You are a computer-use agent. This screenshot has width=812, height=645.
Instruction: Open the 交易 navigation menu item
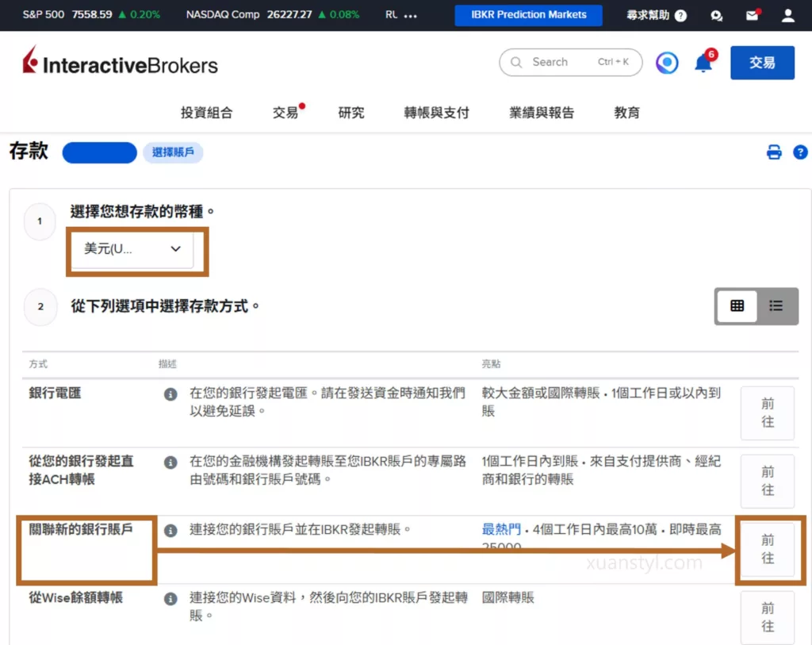[x=286, y=113]
